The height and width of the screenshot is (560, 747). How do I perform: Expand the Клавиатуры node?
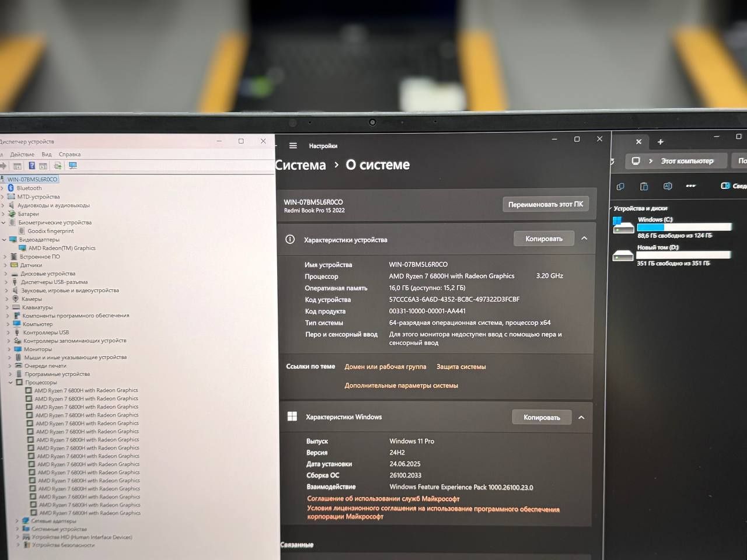[x=7, y=307]
